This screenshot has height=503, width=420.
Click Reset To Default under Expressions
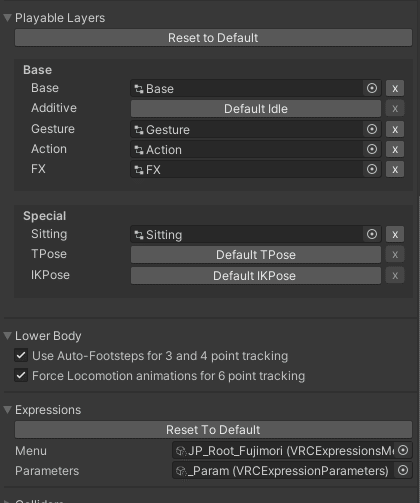click(213, 430)
